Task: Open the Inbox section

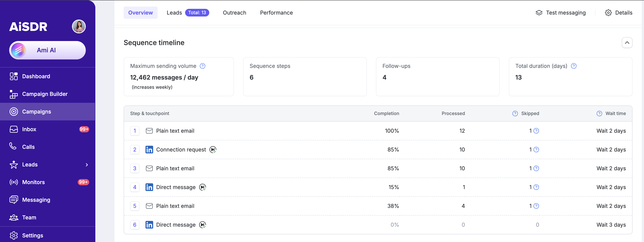Action: pyautogui.click(x=47, y=129)
